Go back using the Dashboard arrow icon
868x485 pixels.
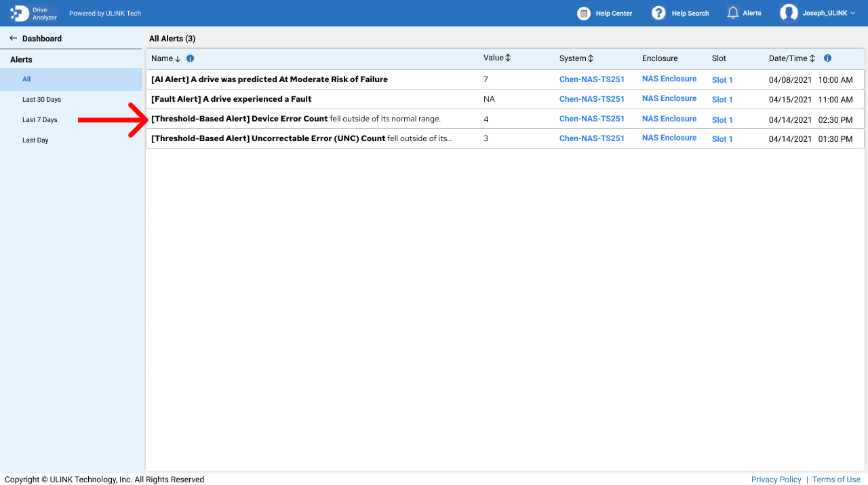tap(13, 39)
